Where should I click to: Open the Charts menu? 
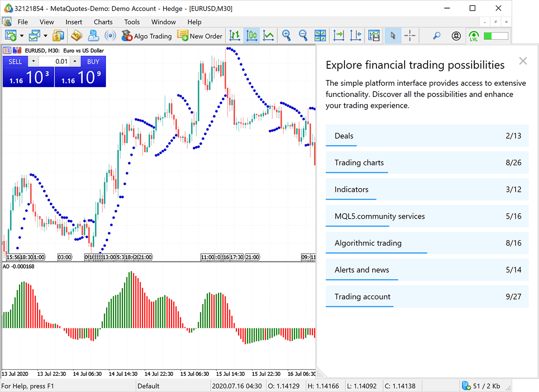click(x=103, y=22)
